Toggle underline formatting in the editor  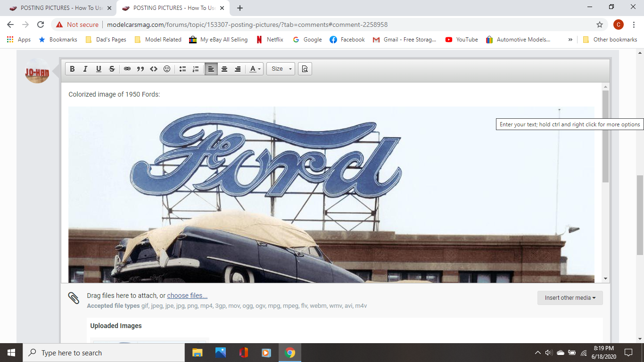click(x=99, y=69)
